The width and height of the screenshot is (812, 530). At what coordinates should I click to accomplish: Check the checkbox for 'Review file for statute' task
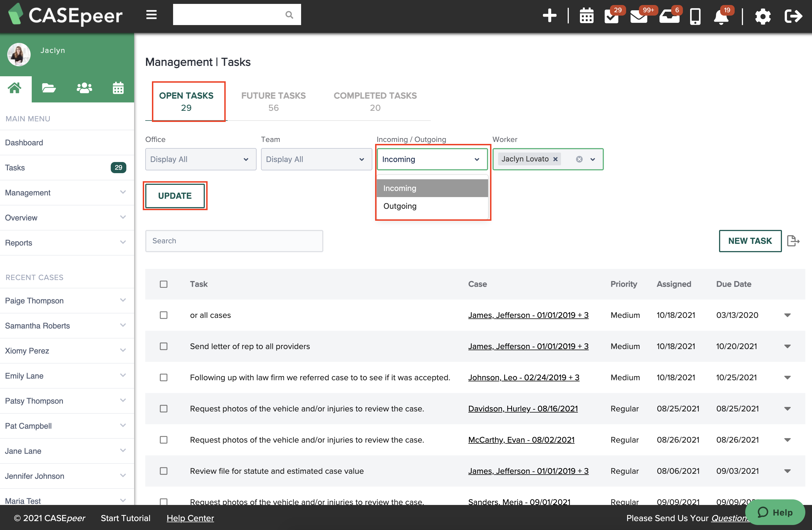pyautogui.click(x=164, y=471)
